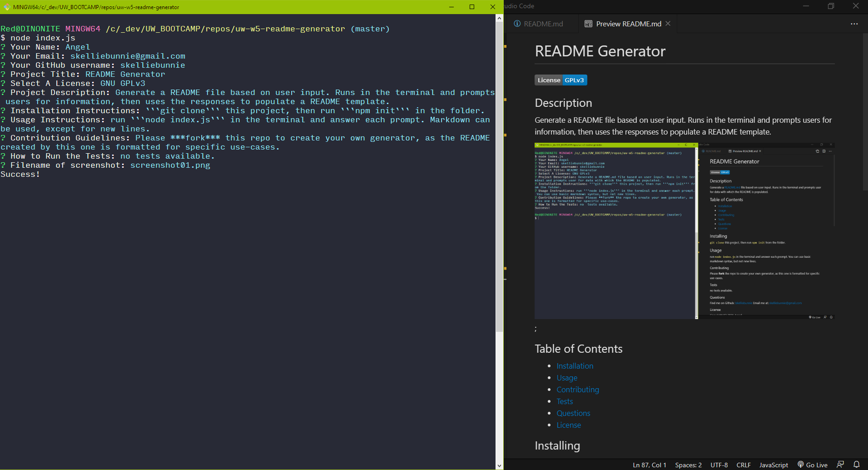Close the Preview README.md tab
The image size is (868, 470).
click(668, 24)
